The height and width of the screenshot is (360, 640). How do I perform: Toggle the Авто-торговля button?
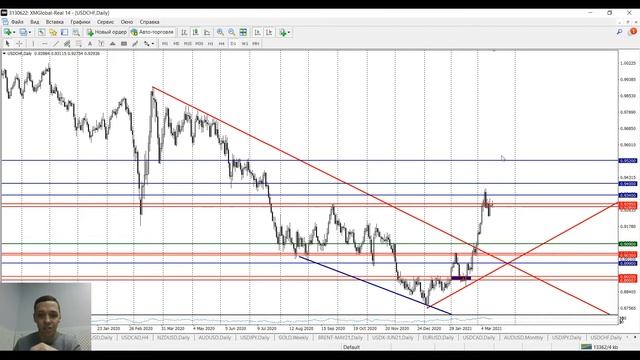[x=152, y=32]
